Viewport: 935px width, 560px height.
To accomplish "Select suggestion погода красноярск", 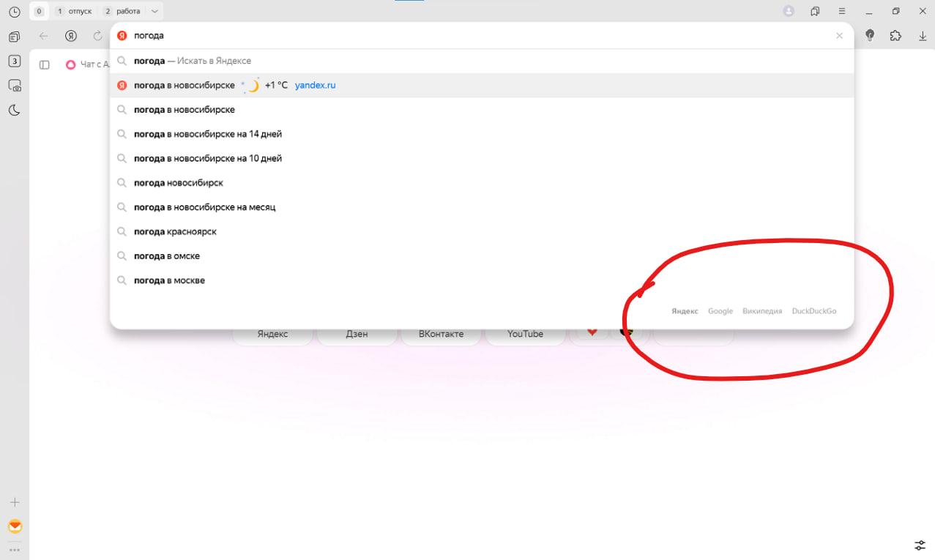I will [x=482, y=231].
